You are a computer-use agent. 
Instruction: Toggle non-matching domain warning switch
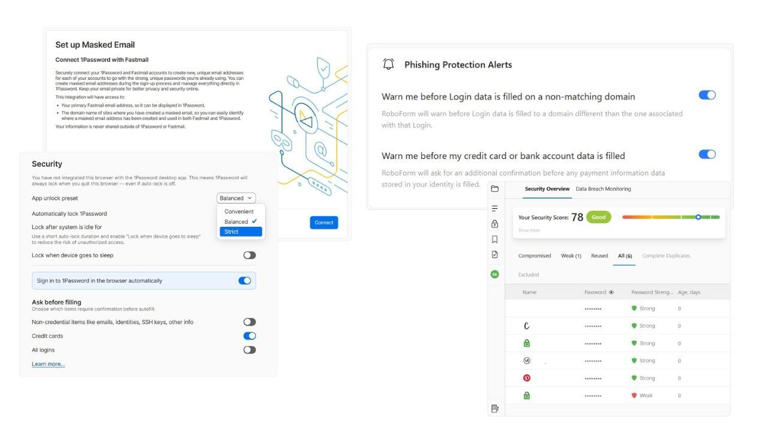coord(707,95)
